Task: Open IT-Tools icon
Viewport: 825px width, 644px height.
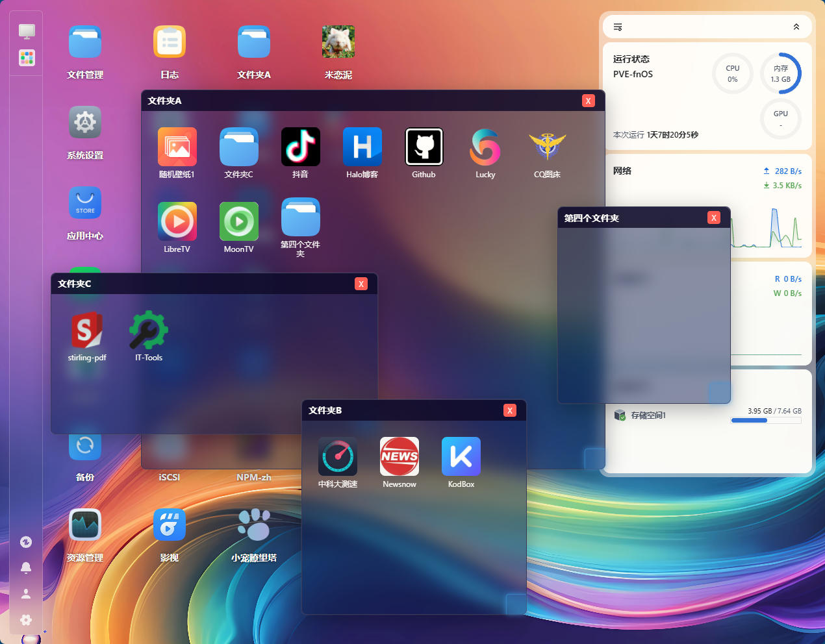Action: click(149, 330)
